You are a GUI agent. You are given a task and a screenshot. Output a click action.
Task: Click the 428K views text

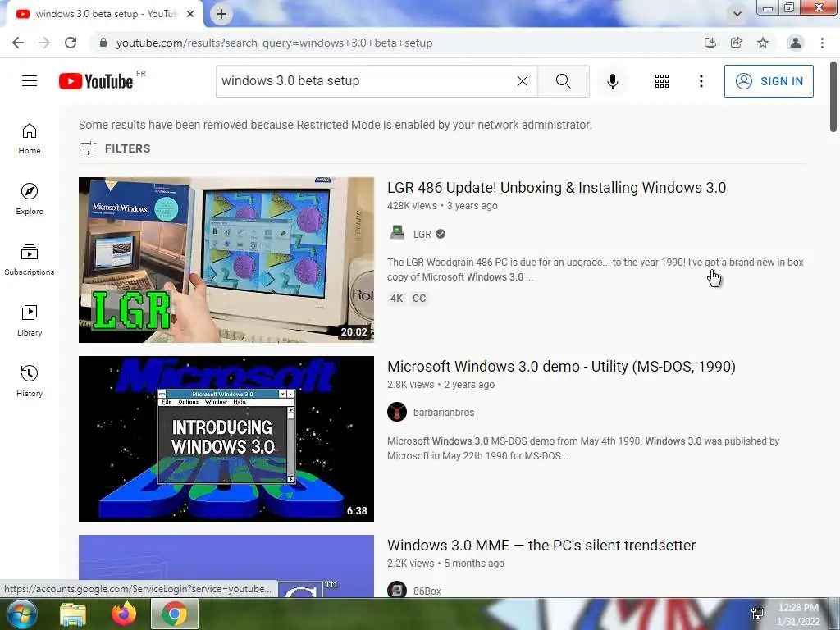click(412, 206)
